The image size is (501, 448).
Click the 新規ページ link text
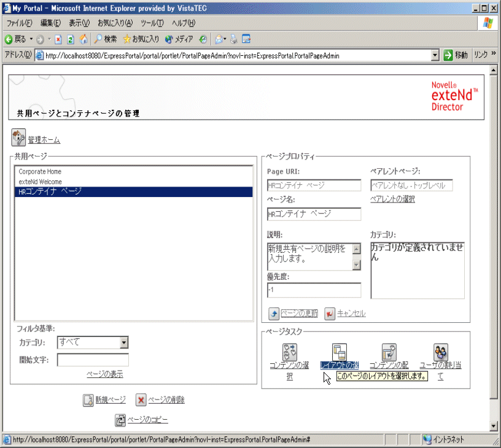[111, 400]
